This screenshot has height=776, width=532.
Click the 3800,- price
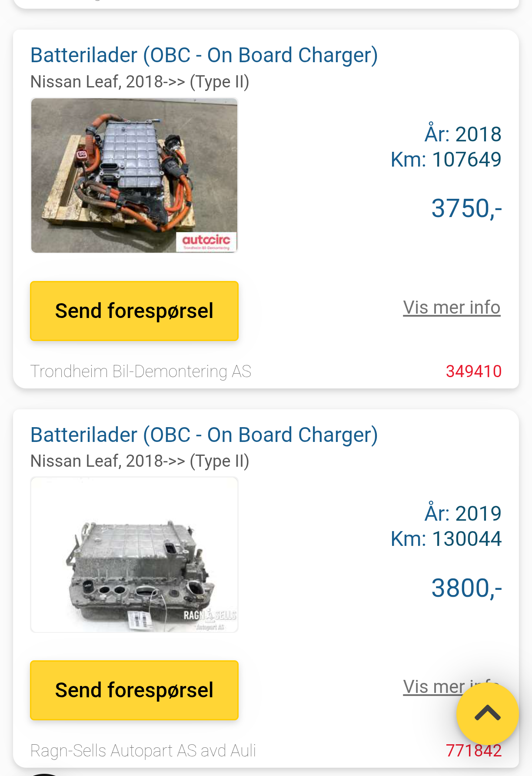click(466, 588)
